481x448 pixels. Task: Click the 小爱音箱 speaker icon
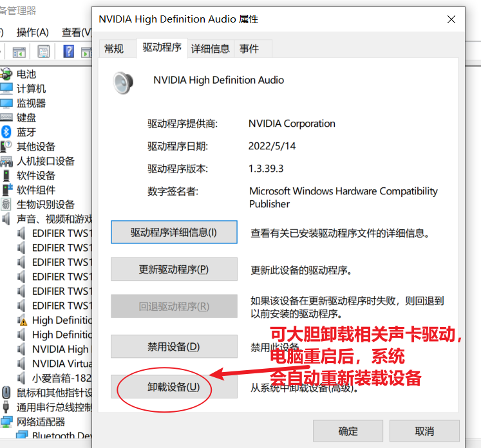(21, 378)
